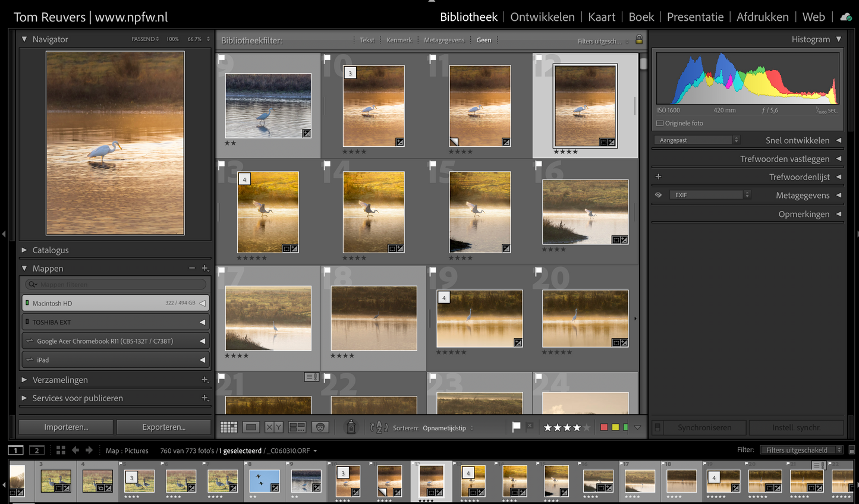Add publish service via plus icon

(205, 398)
